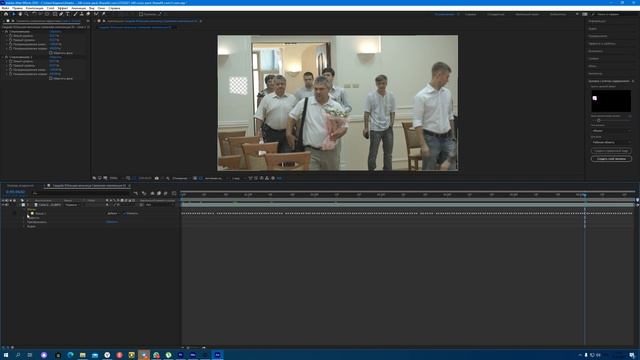Screen dimensions: 640x360
Task: Open the Справка menu
Action: coord(114,8)
